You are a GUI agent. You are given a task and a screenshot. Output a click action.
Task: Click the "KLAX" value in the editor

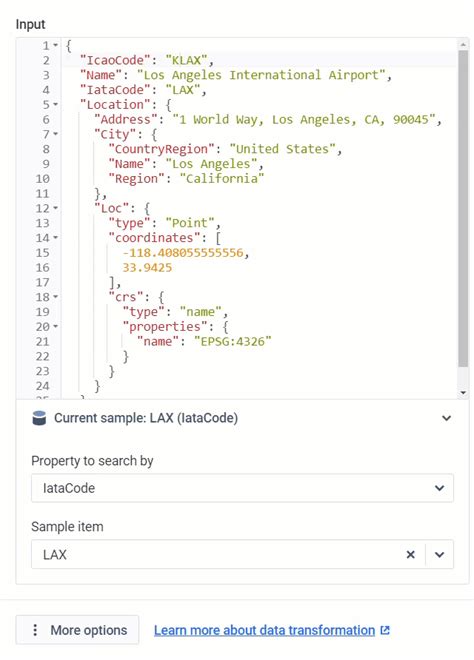pos(186,60)
